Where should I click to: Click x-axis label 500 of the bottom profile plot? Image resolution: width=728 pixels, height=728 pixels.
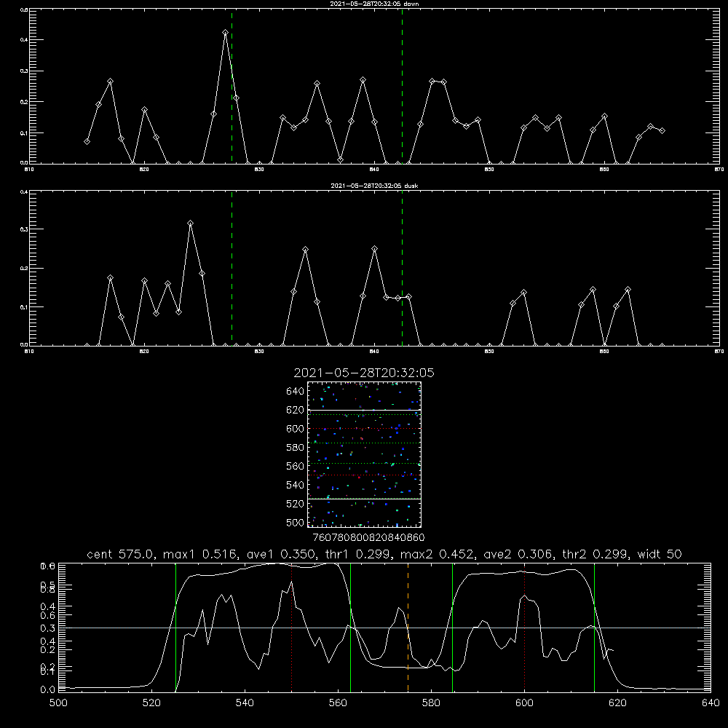[x=58, y=703]
